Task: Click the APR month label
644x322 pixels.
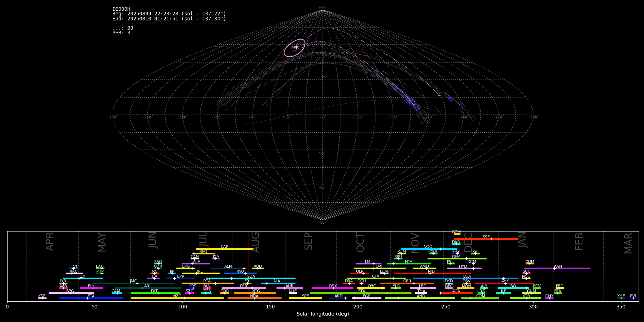Action: [50, 241]
